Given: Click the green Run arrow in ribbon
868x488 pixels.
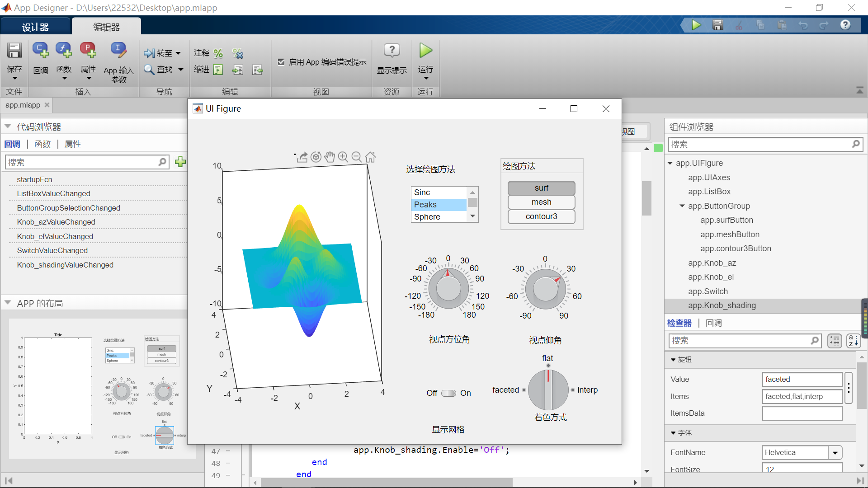Looking at the screenshot, I should [x=425, y=51].
